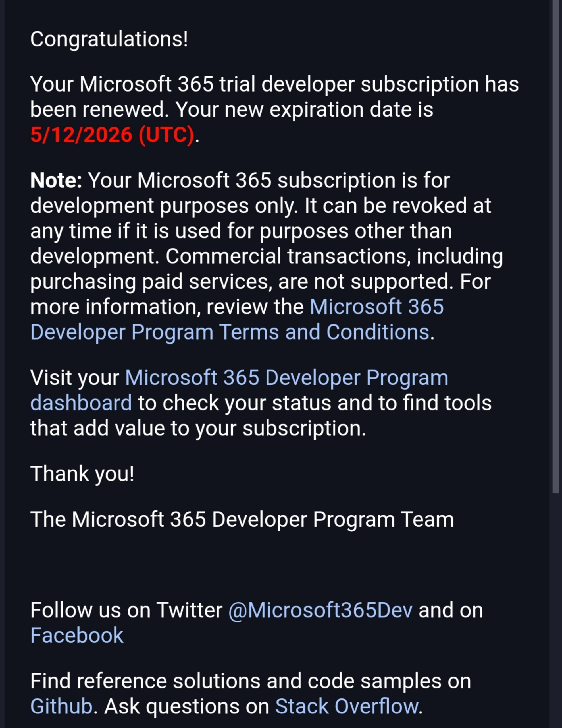Open the Developer Program Terms and Conditions link

click(x=229, y=332)
